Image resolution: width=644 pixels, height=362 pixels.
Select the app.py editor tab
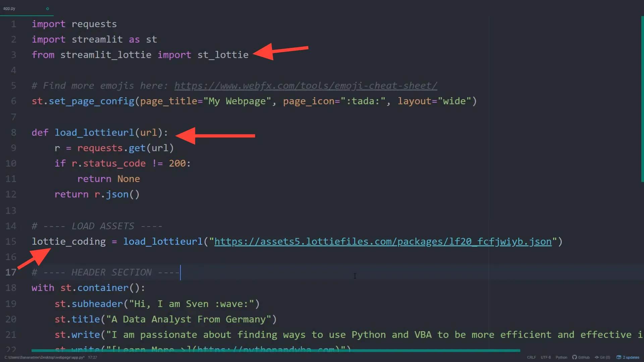coord(9,8)
